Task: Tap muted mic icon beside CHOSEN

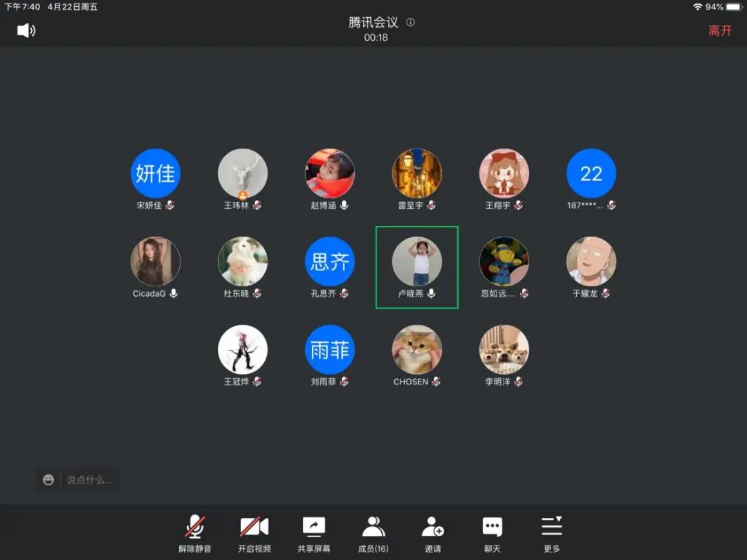Action: coord(436,382)
